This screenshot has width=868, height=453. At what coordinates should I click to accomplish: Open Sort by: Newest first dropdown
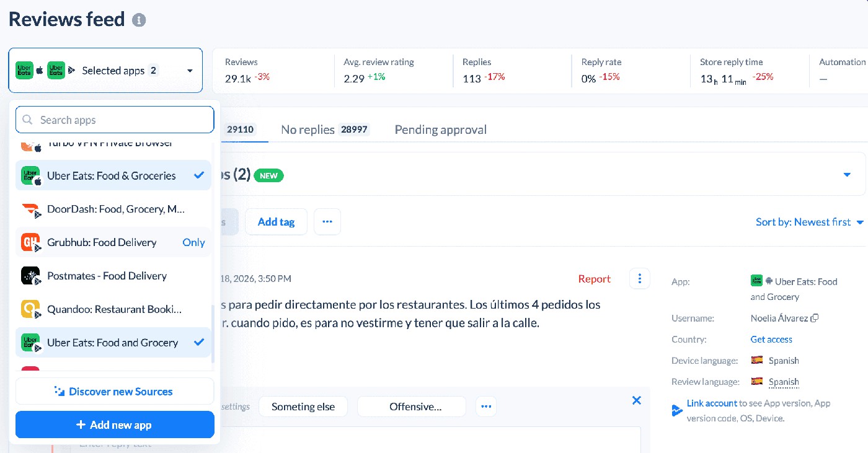809,222
